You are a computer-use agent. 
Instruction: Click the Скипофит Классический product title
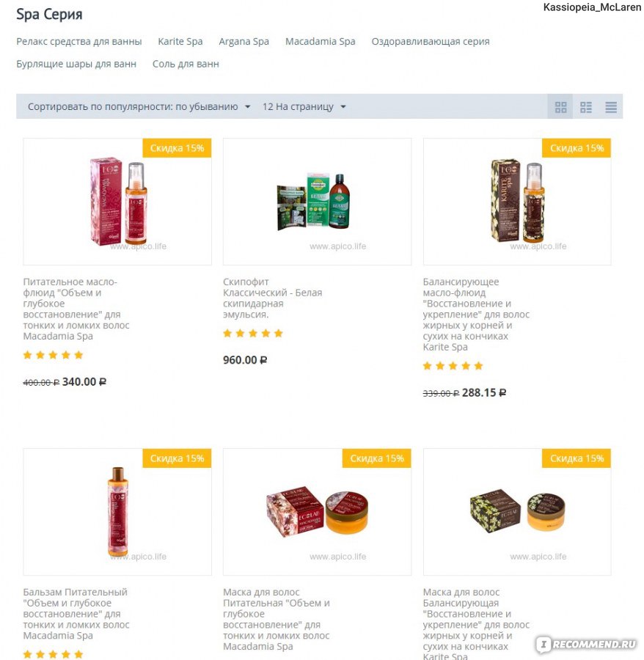click(272, 298)
